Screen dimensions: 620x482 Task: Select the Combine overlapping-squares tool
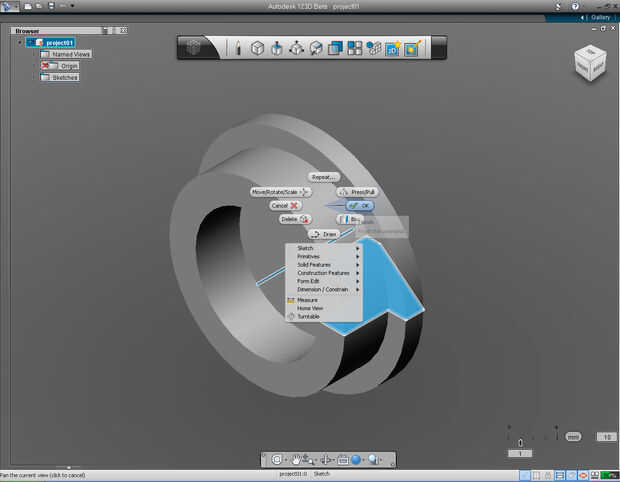click(335, 48)
